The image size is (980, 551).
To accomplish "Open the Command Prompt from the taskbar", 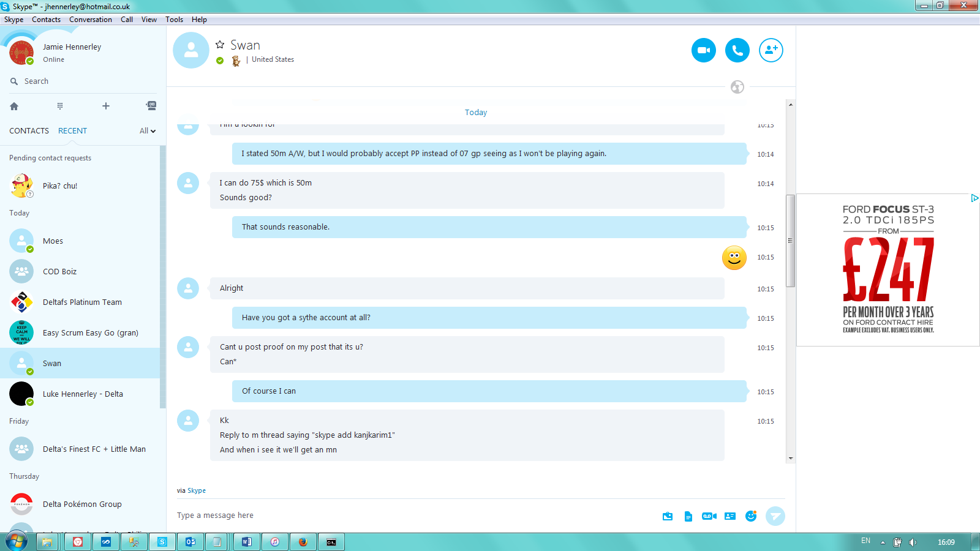I will 331,542.
